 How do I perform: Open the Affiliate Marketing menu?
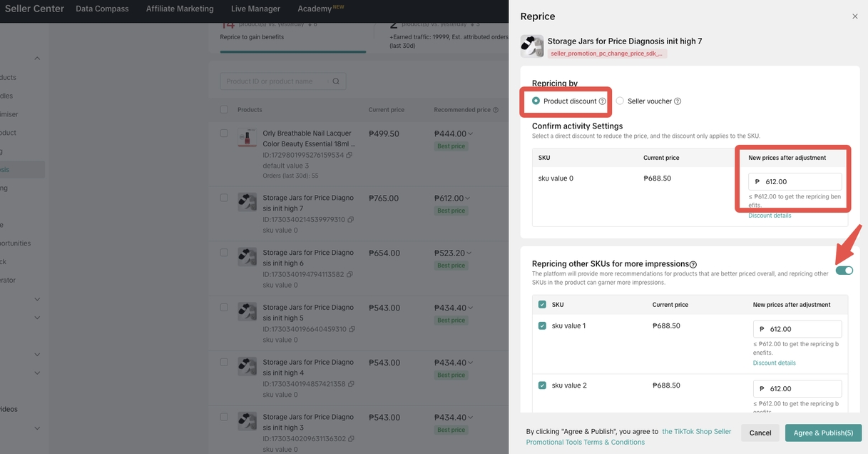(180, 9)
